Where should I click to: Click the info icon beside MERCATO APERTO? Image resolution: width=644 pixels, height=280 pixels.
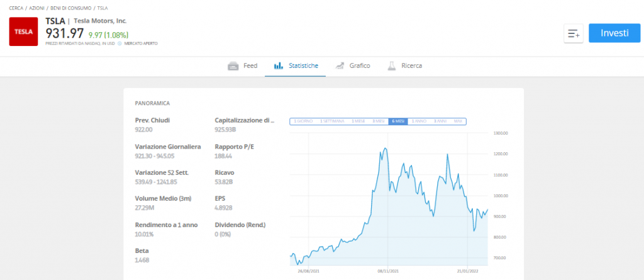click(x=119, y=43)
